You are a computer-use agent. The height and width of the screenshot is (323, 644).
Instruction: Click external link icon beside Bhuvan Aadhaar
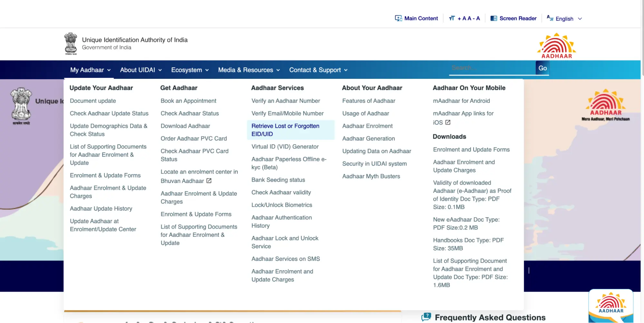(x=209, y=181)
